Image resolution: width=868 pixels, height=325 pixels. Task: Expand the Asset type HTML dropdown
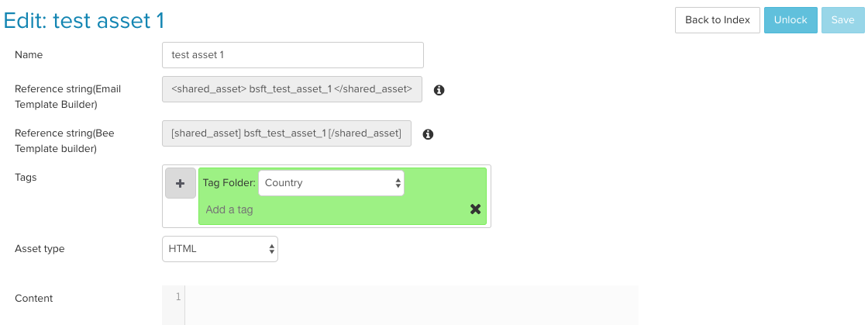220,249
